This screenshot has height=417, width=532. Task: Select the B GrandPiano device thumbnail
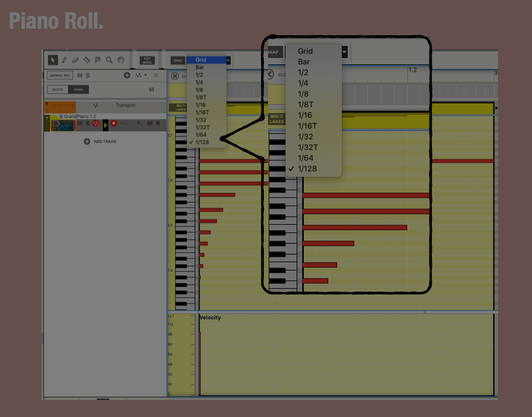click(63, 125)
